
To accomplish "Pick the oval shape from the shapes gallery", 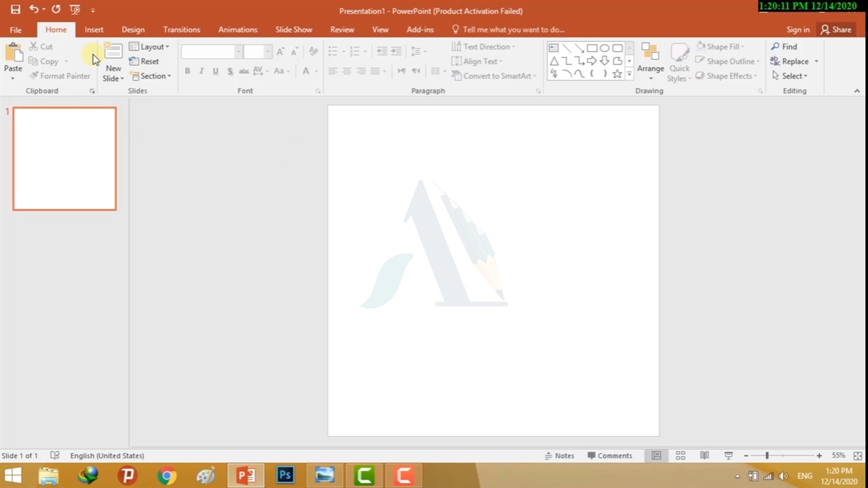I will click(604, 48).
